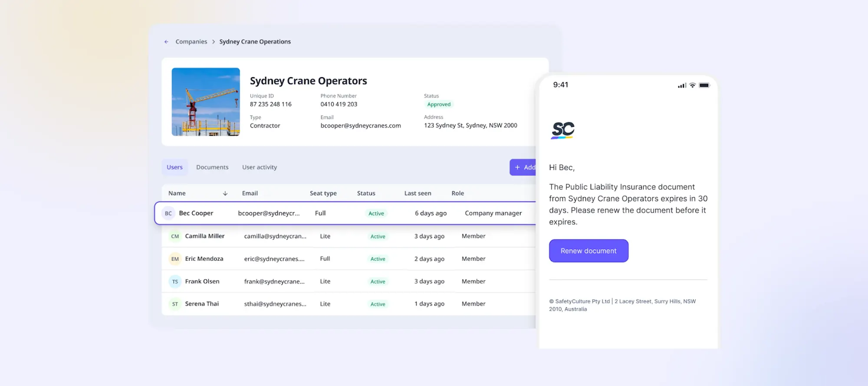The width and height of the screenshot is (868, 386).
Task: Click the 9:41 time on the phone
Action: [561, 85]
